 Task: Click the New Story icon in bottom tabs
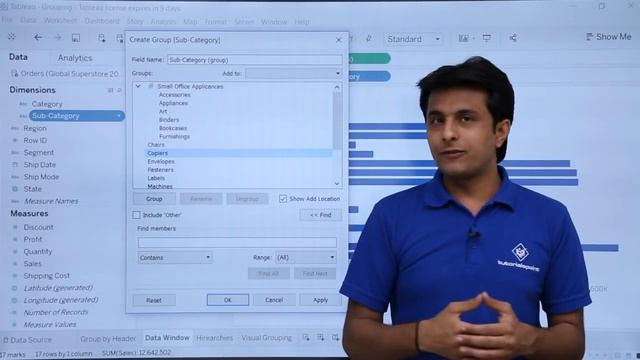tap(335, 338)
